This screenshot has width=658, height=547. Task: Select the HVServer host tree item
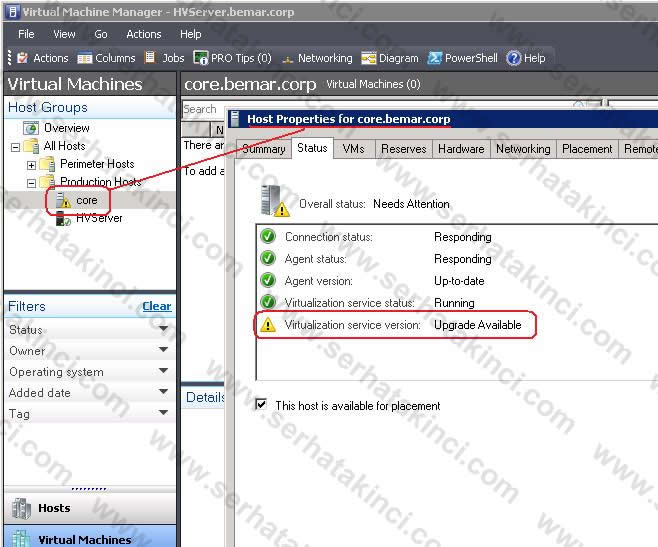click(x=99, y=218)
